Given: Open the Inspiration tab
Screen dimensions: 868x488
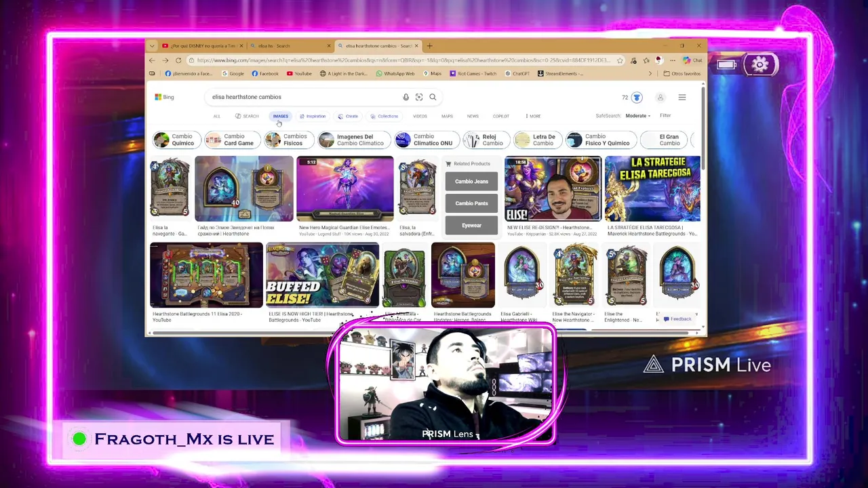Looking at the screenshot, I should [x=313, y=117].
